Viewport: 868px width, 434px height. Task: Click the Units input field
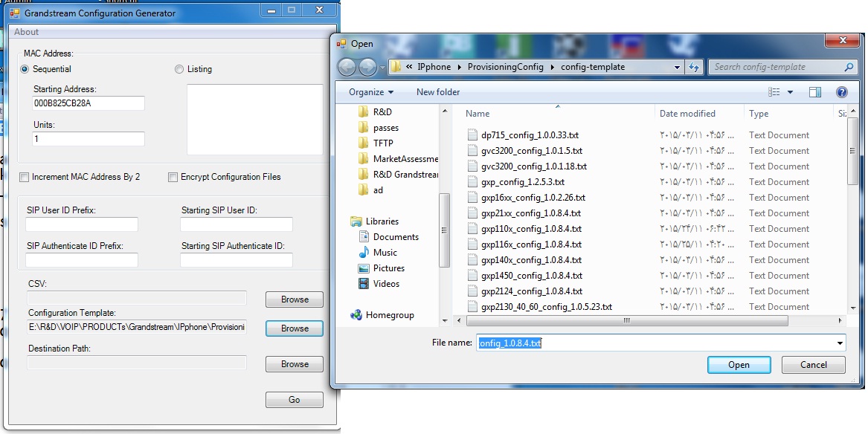(x=89, y=139)
